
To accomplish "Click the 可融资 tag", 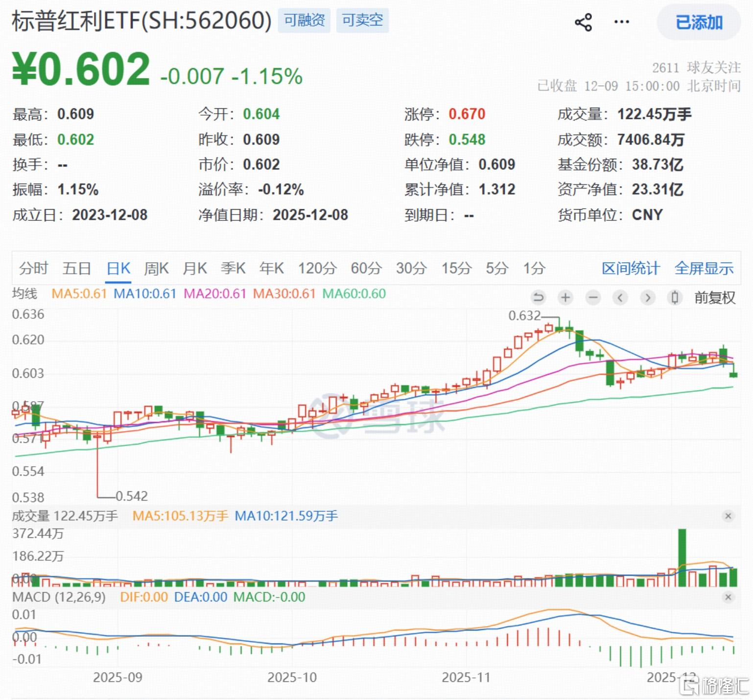I will pos(304,20).
